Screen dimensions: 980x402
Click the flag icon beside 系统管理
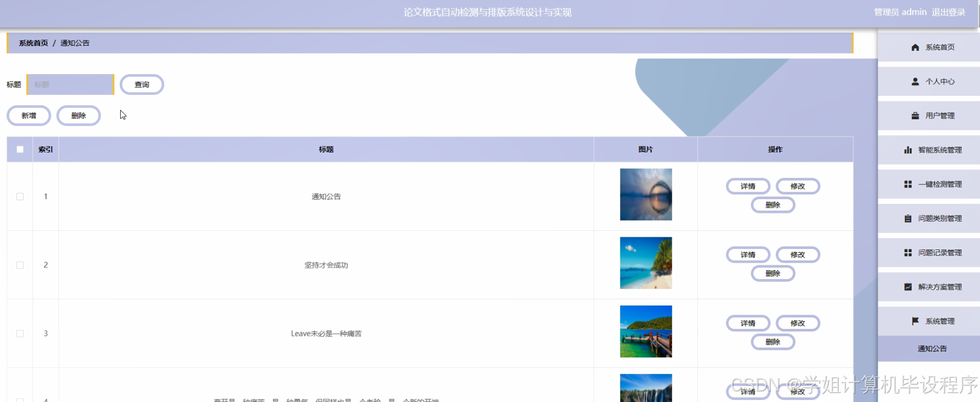coord(915,321)
